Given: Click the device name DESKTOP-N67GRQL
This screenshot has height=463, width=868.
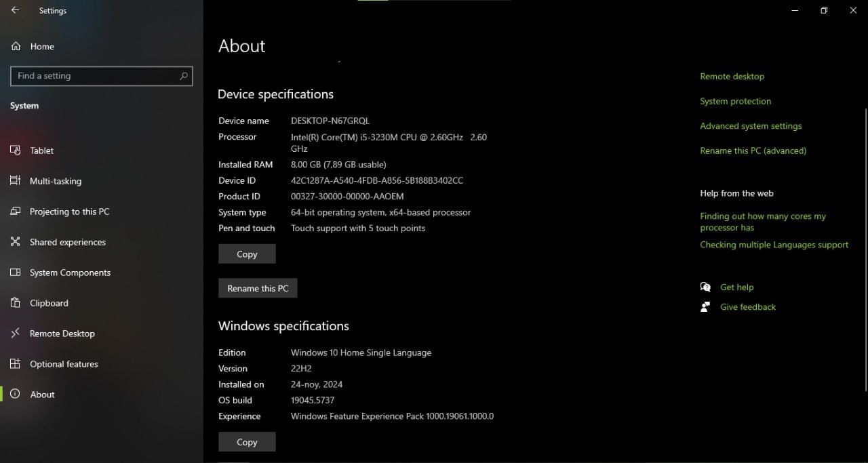Looking at the screenshot, I should click(330, 121).
